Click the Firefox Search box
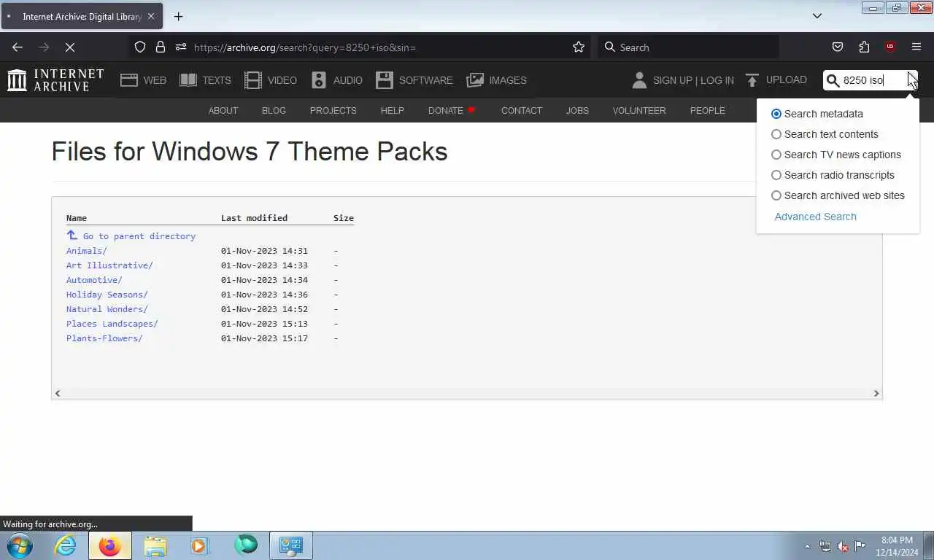The height and width of the screenshot is (560, 934). coord(688,47)
